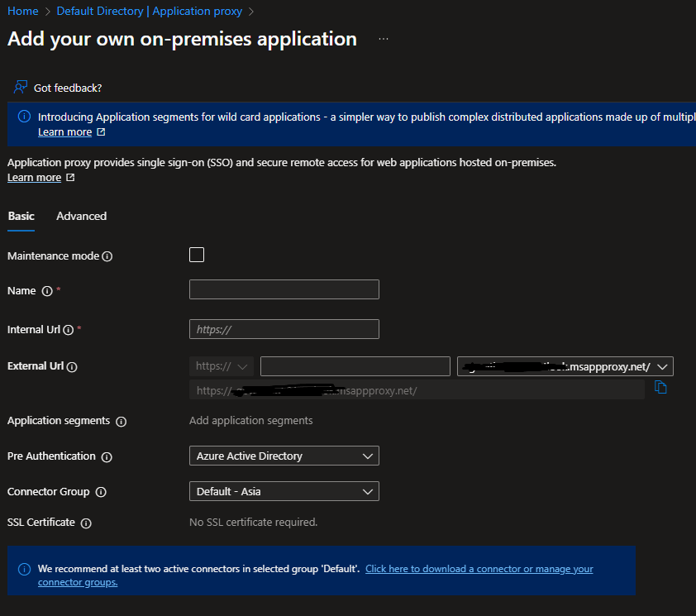Enable the Maintenance mode checkbox
This screenshot has width=696, height=616.
coord(196,254)
